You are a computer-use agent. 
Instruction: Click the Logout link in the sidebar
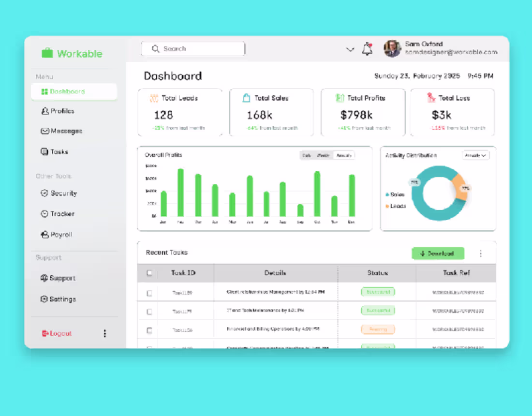(57, 333)
